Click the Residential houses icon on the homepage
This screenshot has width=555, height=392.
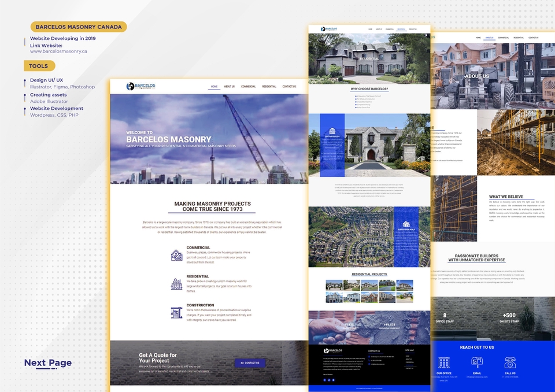[177, 284]
